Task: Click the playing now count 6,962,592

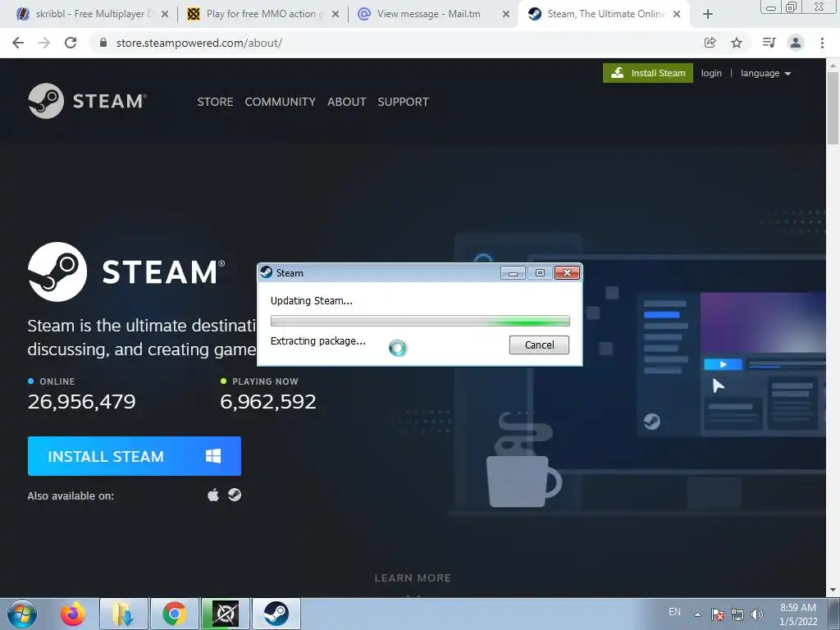Action: pos(268,402)
